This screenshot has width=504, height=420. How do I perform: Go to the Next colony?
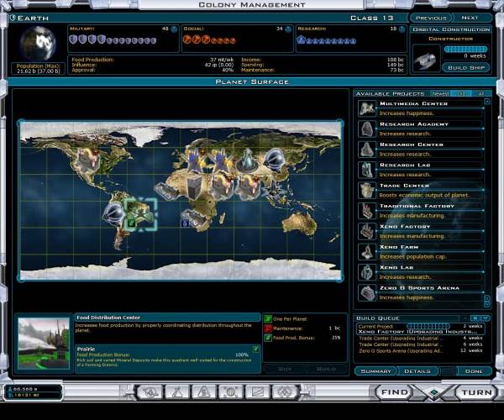pos(470,18)
